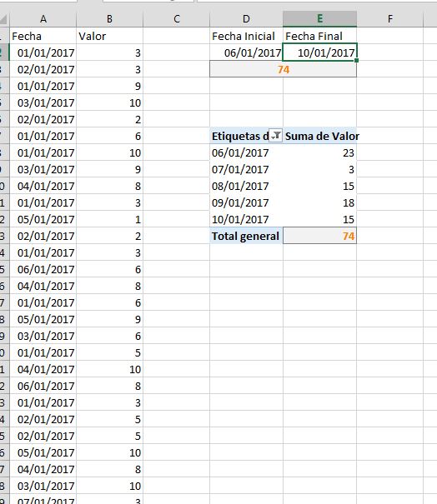Click the Suma de Valor pivot header

click(x=320, y=136)
